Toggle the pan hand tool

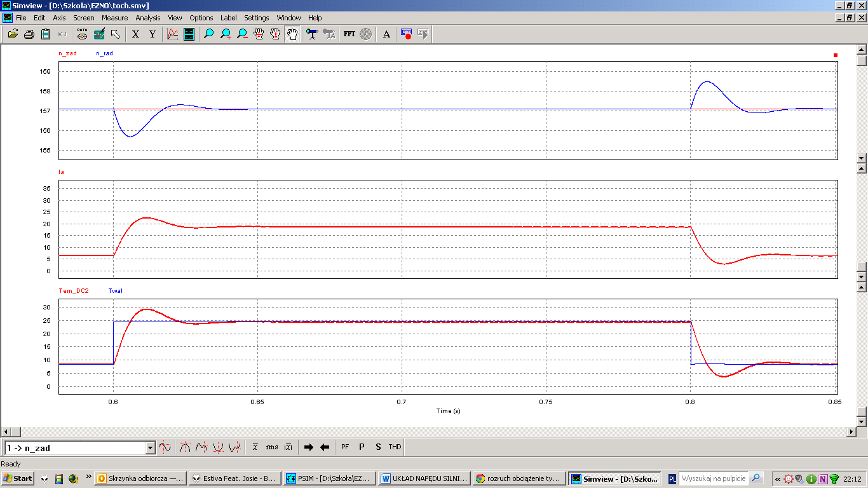pyautogui.click(x=292, y=34)
